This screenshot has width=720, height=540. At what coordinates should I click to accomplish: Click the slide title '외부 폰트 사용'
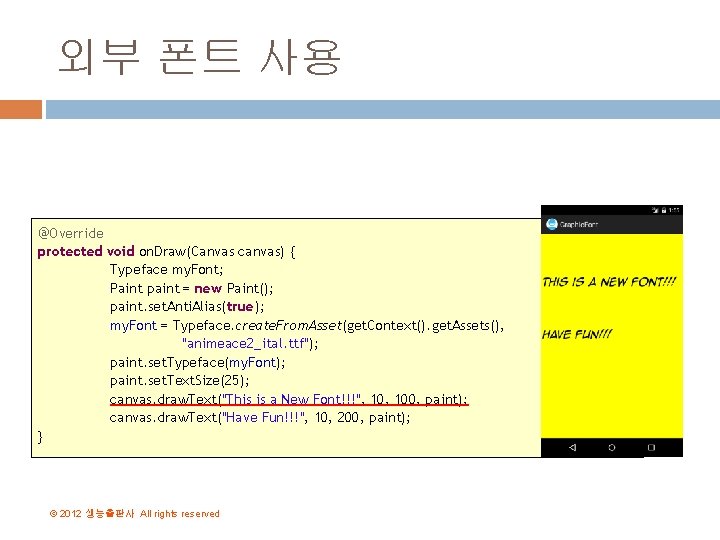coord(200,57)
